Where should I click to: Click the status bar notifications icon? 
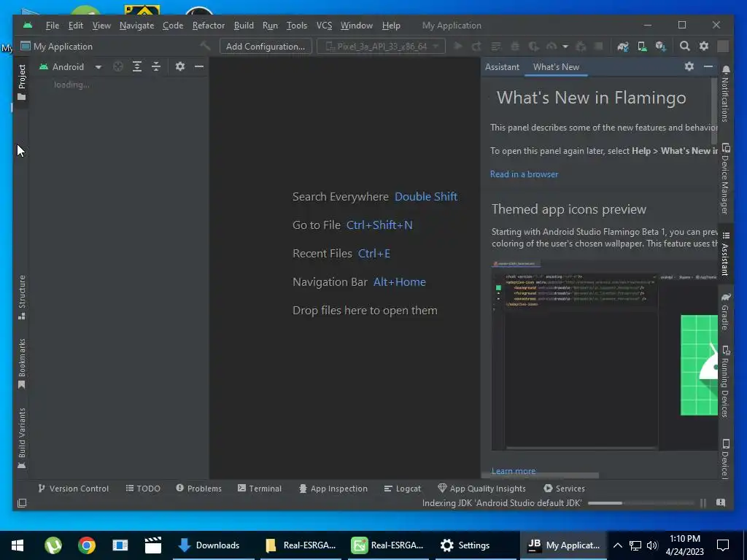[x=721, y=503]
